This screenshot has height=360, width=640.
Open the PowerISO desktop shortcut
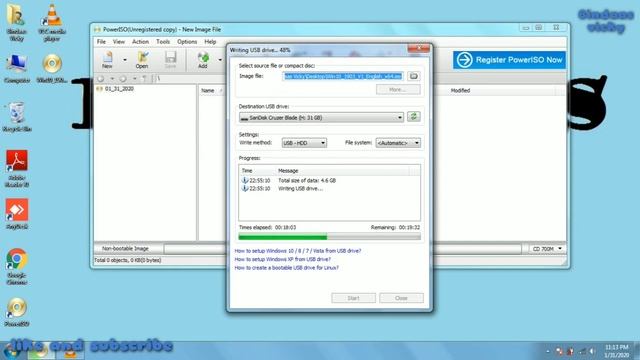tap(17, 312)
